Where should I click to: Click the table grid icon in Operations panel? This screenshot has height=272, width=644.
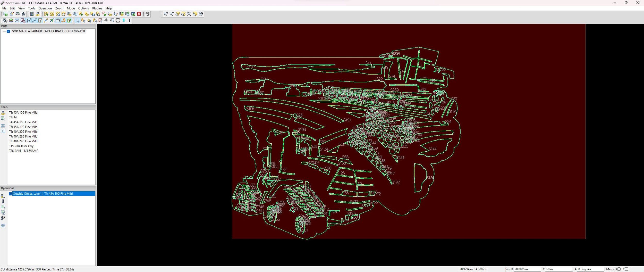(3, 226)
